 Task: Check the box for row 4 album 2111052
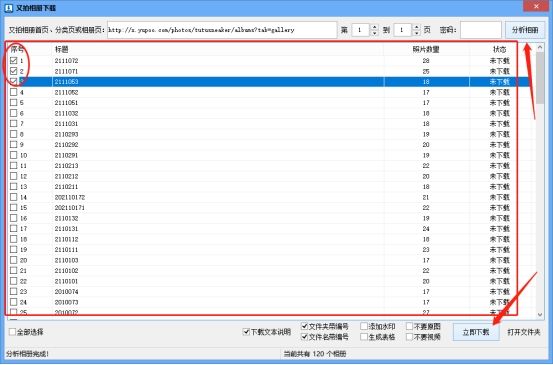[13, 92]
